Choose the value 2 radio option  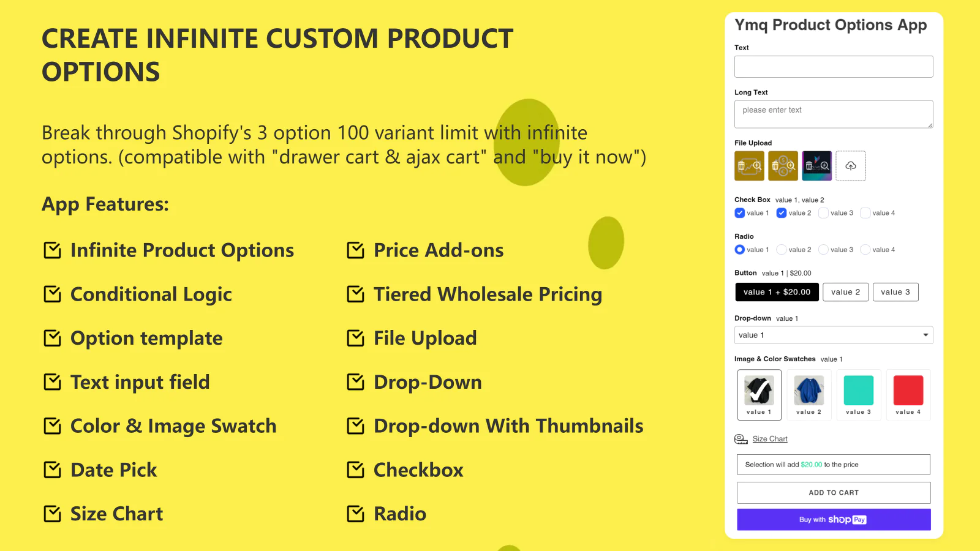point(782,250)
